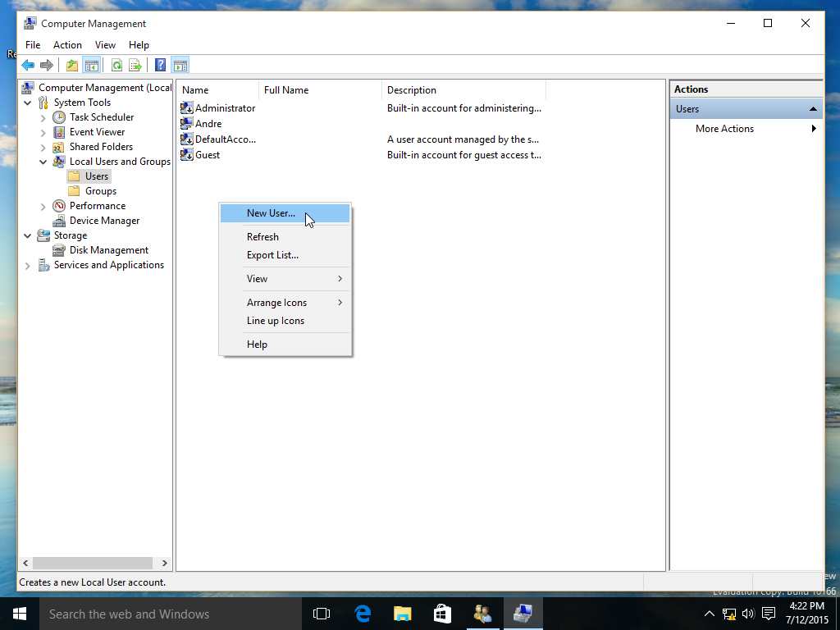Screen dimensions: 840x630
Task: Sort by the Description column header
Action: pos(464,90)
